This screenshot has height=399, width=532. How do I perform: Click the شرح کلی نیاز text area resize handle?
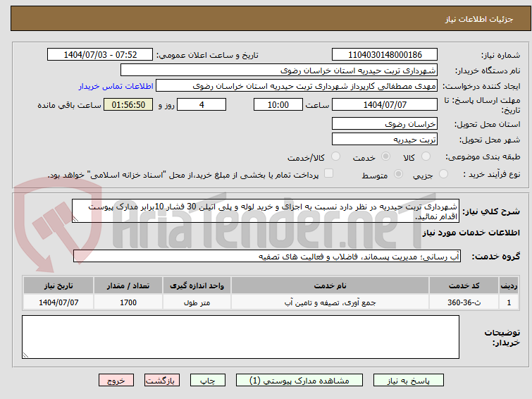pyautogui.click(x=75, y=219)
